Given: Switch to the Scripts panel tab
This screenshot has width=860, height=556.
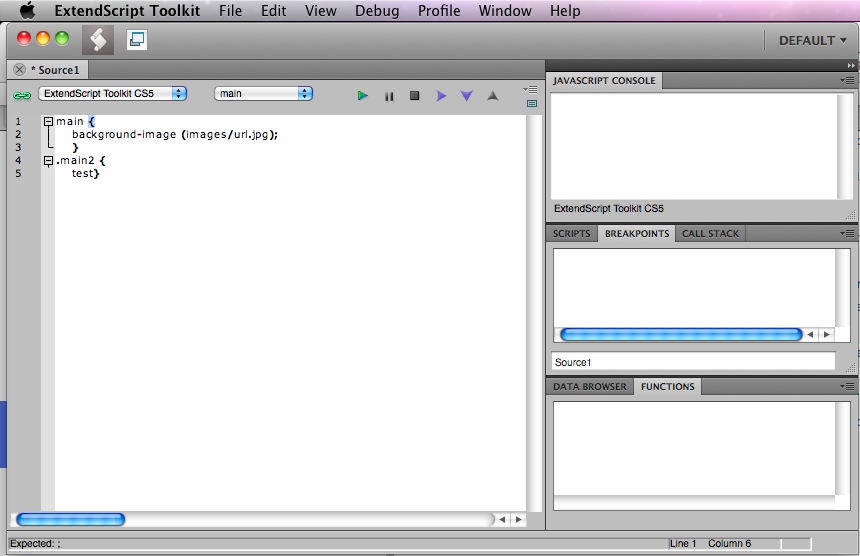Looking at the screenshot, I should pyautogui.click(x=572, y=234).
